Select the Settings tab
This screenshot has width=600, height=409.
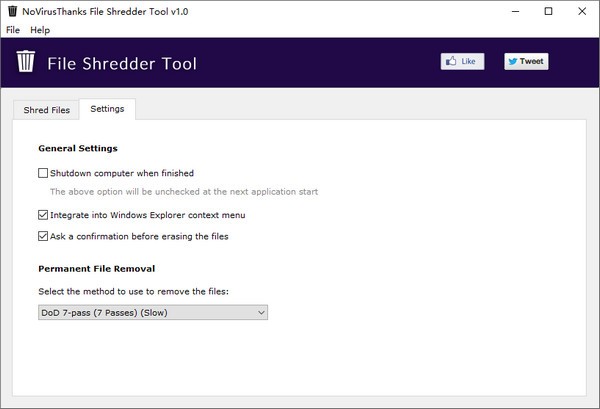click(107, 109)
